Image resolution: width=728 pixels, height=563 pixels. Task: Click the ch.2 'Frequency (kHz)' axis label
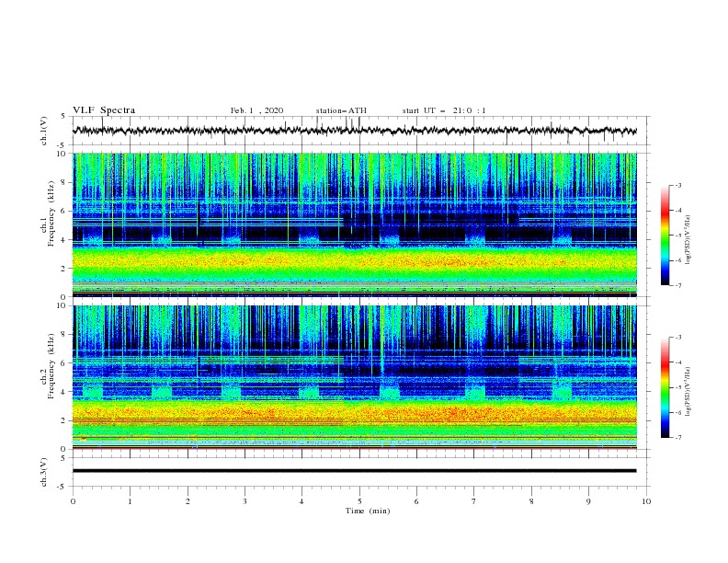click(x=51, y=365)
